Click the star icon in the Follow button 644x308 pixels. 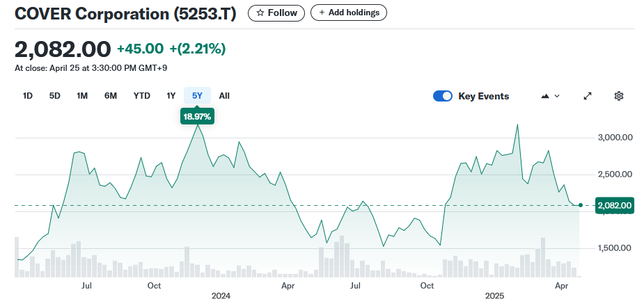pyautogui.click(x=260, y=13)
